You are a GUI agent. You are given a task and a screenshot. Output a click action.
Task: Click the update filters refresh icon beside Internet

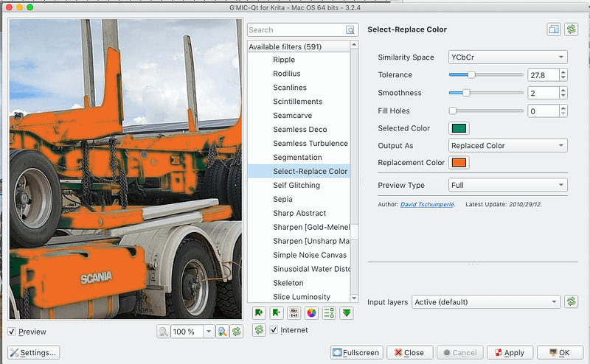258,330
